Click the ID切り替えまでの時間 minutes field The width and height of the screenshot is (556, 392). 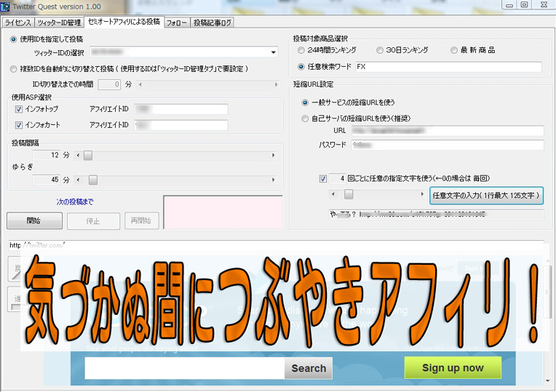(x=109, y=84)
